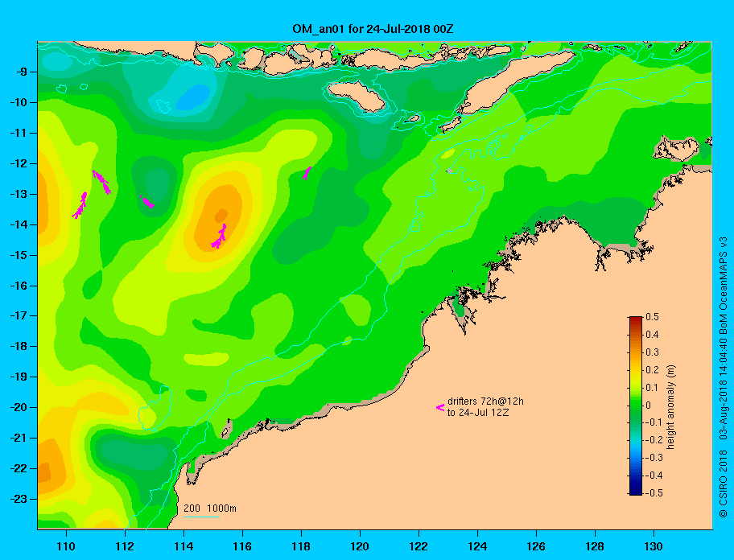Click longitude axis label '118'
The image size is (734, 560).
tap(301, 546)
